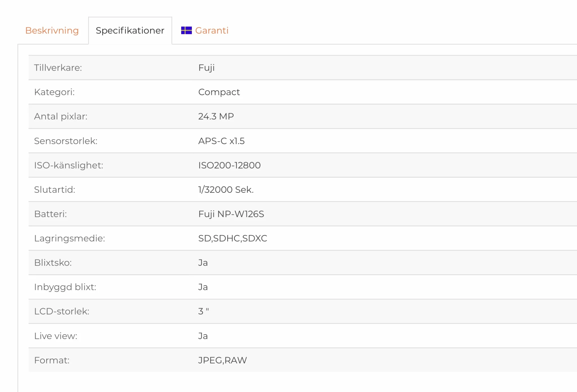
Task: Click the Blixtsko row's Ja value
Action: tap(203, 263)
